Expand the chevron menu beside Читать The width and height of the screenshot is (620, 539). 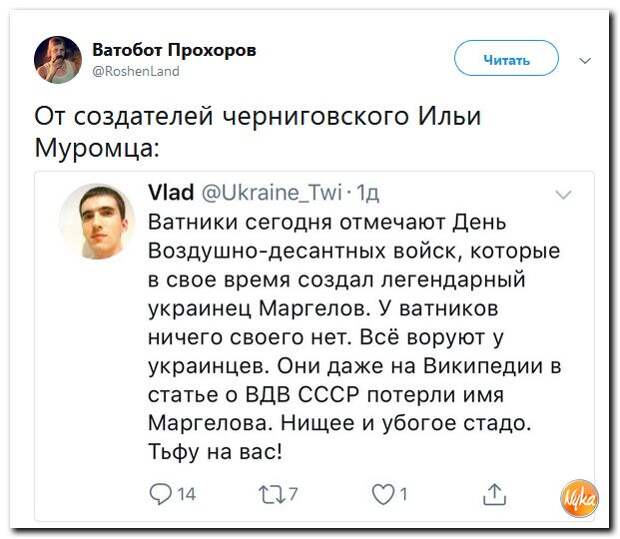585,60
